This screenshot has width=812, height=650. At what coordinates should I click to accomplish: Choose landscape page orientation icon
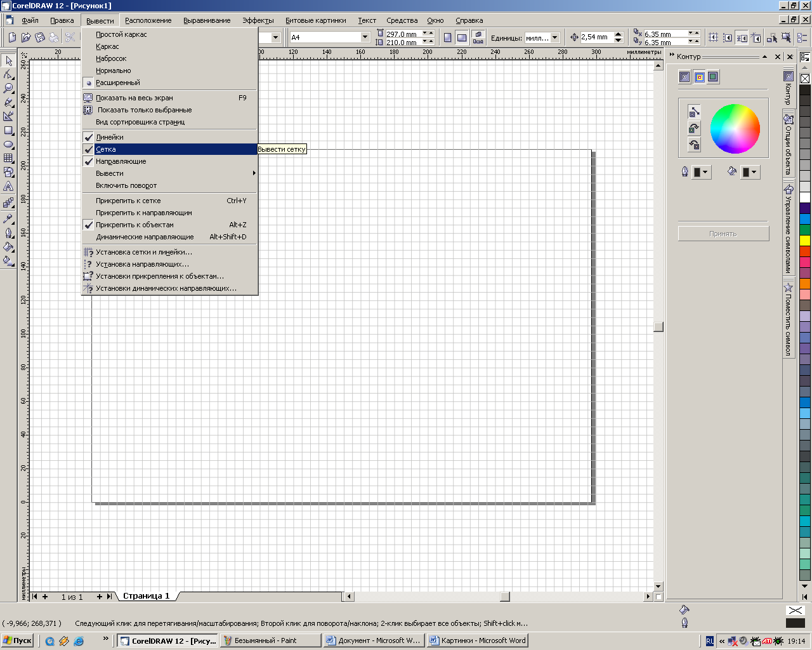tap(462, 37)
